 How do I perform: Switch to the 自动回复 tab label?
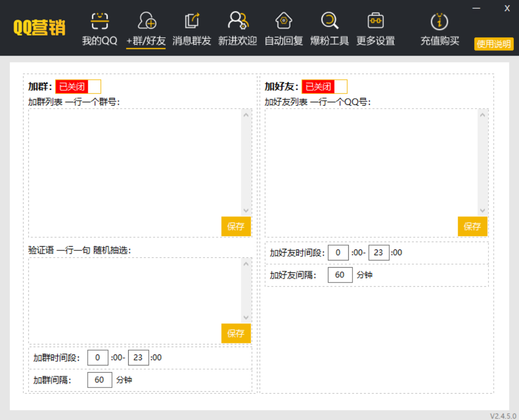tap(284, 40)
